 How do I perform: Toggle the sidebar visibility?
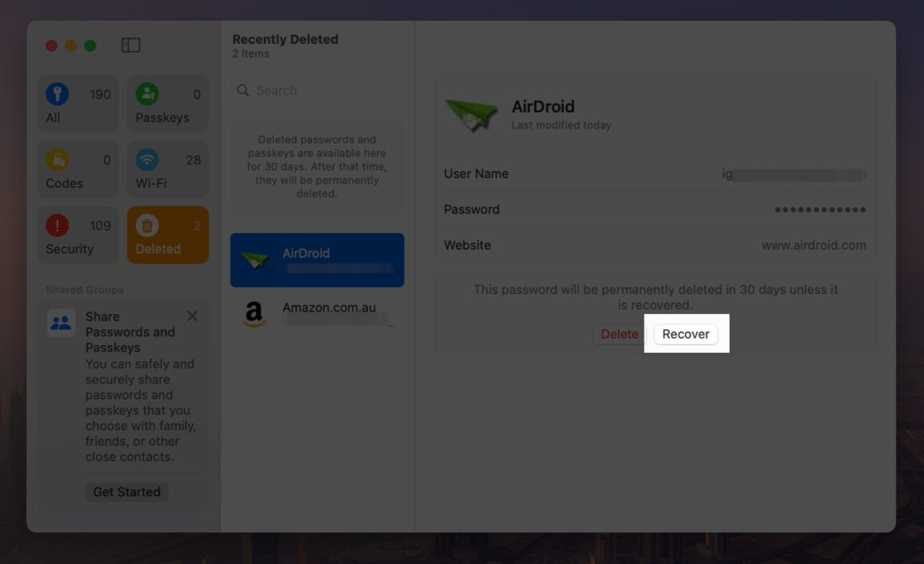(x=131, y=45)
